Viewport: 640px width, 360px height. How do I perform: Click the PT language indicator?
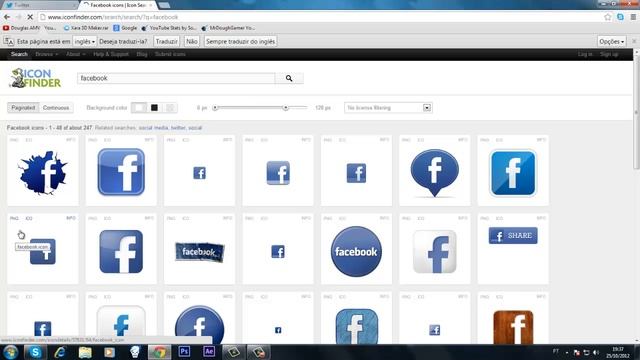point(556,351)
